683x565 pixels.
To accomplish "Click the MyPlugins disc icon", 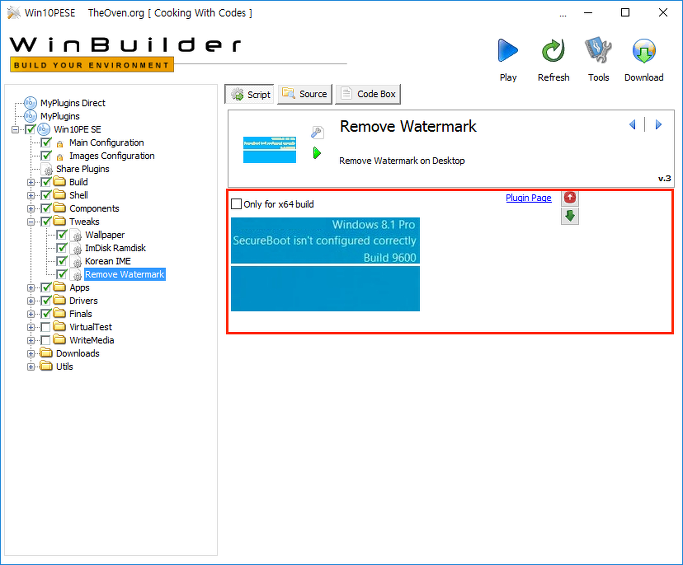I will (x=30, y=116).
